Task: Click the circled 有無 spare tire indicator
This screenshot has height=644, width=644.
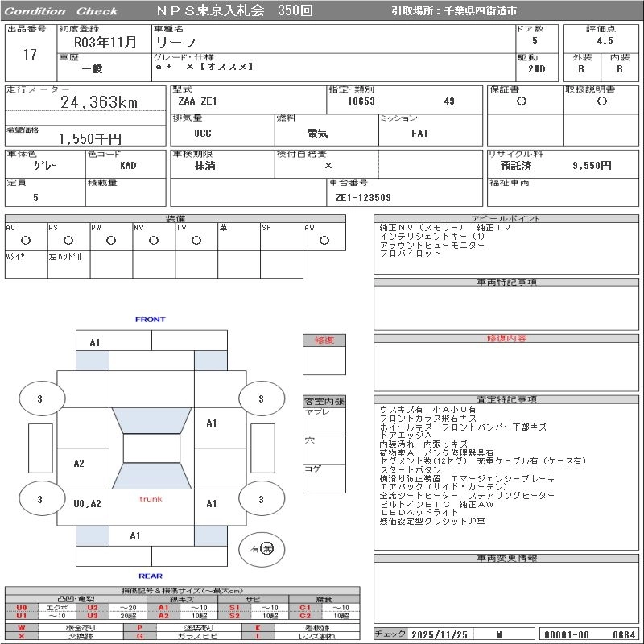Action: click(262, 549)
